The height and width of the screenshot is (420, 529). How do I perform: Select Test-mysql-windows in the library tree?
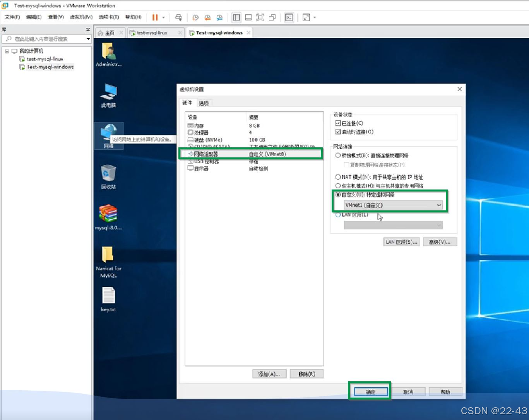point(50,67)
